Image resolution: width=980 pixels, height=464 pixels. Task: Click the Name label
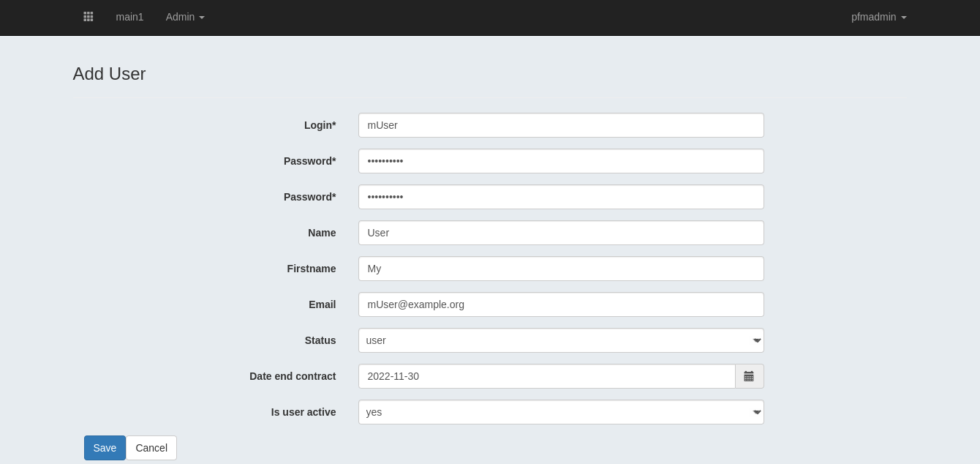(322, 233)
